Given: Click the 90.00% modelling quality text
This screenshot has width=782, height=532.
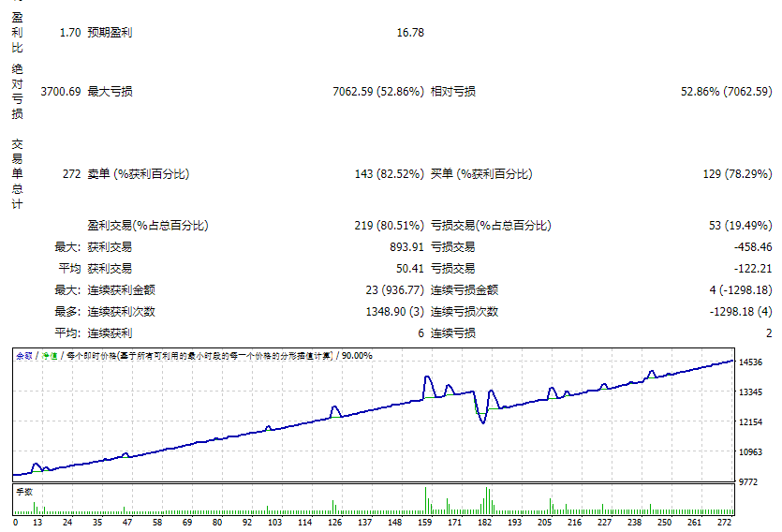Looking at the screenshot, I should click(x=357, y=356).
